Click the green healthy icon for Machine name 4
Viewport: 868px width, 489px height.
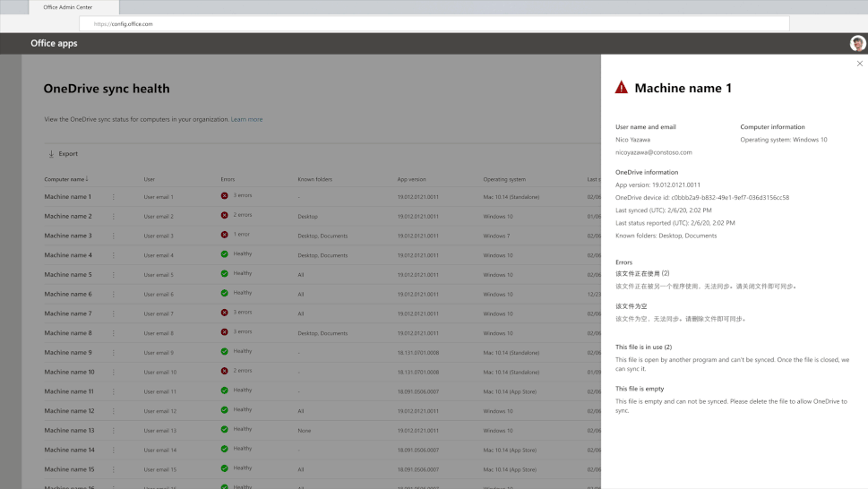(225, 254)
